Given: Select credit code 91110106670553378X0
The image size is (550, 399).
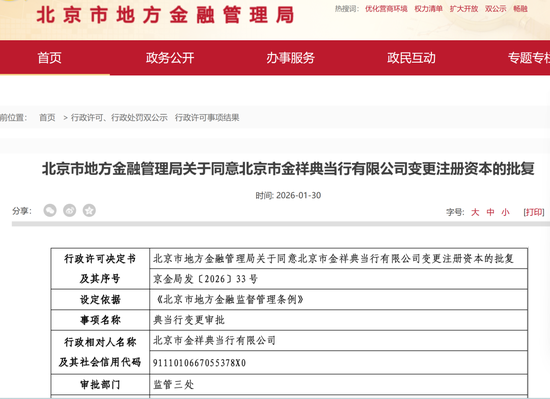Looking at the screenshot, I should tap(199, 363).
